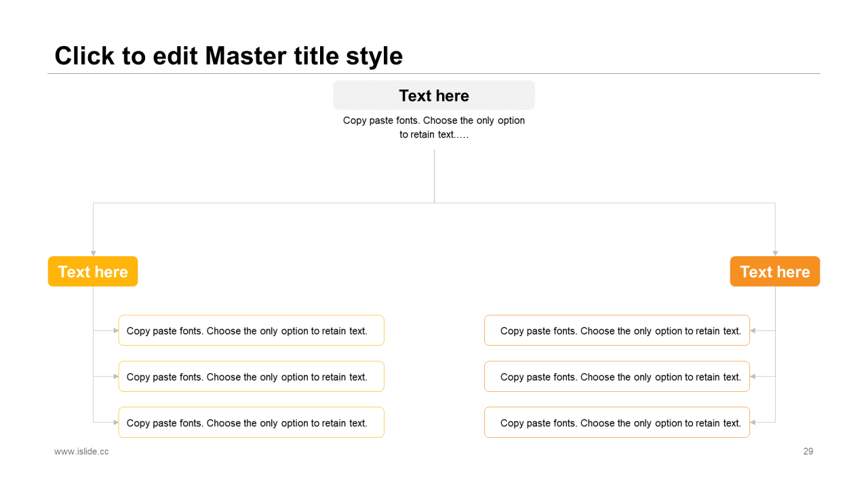The height and width of the screenshot is (488, 868).
Task: Select the gray 'Text here' header box
Action: click(434, 96)
